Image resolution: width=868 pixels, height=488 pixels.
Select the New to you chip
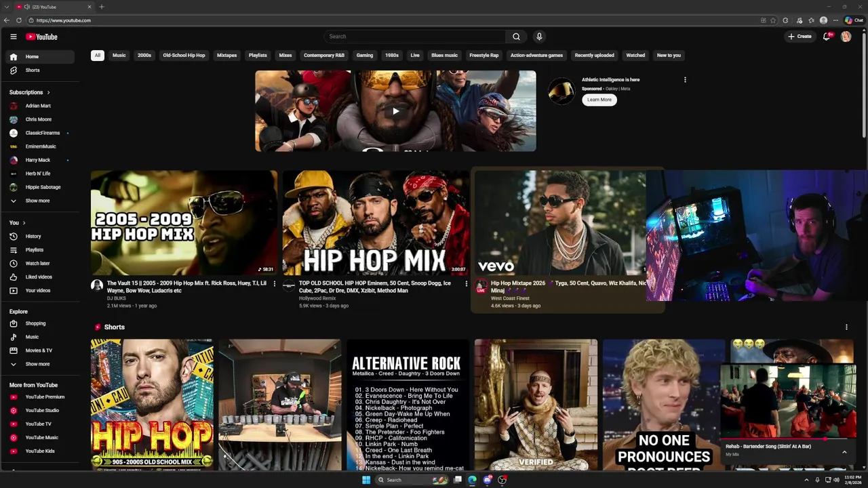click(669, 56)
